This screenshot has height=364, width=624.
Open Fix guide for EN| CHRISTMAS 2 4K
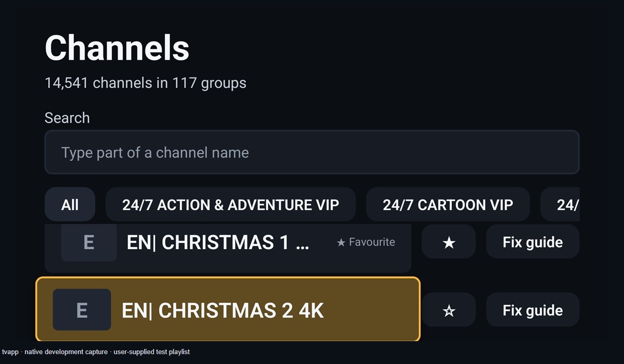pos(532,310)
